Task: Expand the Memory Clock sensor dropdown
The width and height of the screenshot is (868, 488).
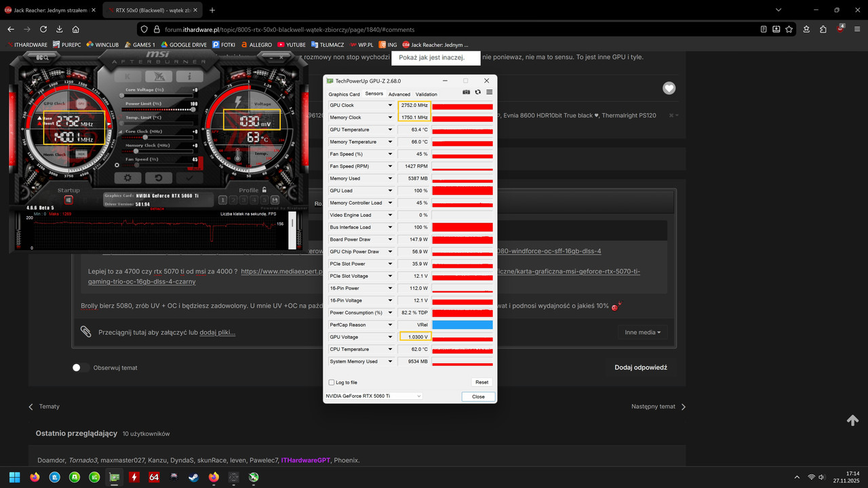Action: tap(390, 117)
